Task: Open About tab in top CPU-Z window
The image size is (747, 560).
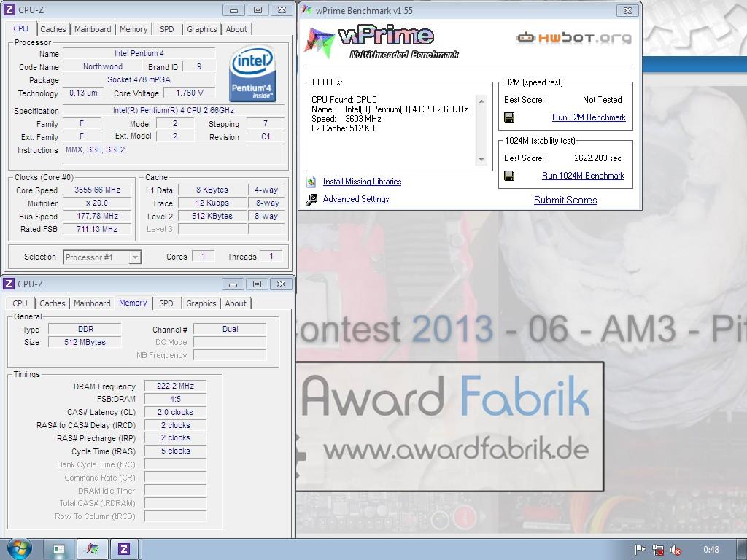Action: 236,29
